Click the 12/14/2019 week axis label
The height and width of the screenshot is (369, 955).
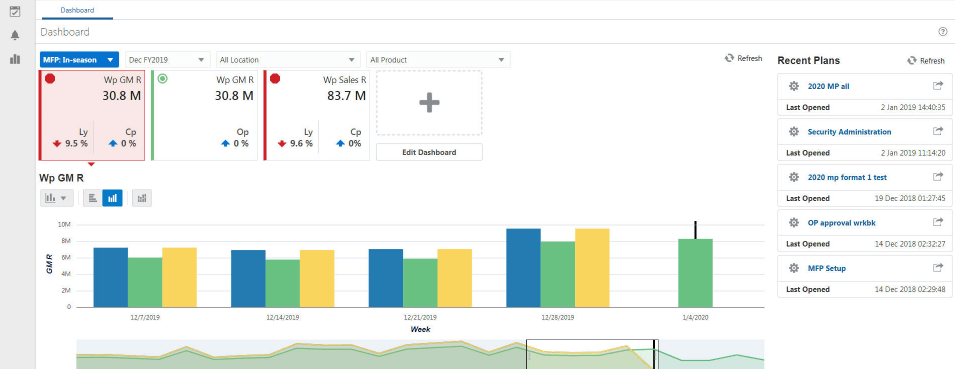point(283,318)
